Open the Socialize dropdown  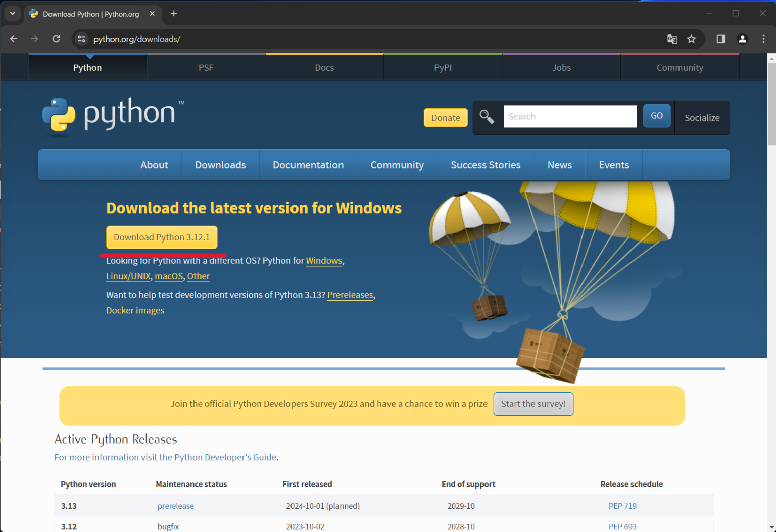tap(702, 118)
